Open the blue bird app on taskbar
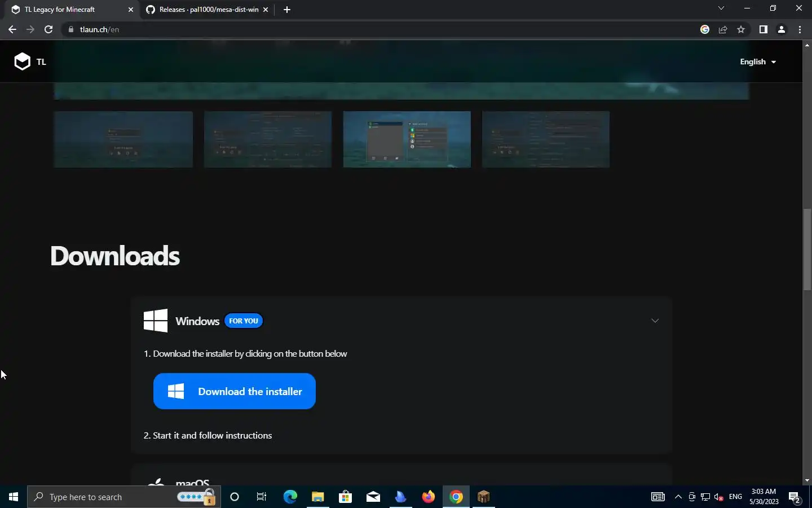This screenshot has width=812, height=508. click(x=400, y=497)
